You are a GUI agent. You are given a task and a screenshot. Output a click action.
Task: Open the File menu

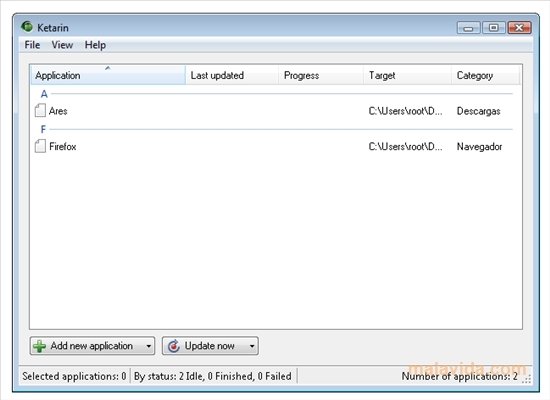coord(32,45)
